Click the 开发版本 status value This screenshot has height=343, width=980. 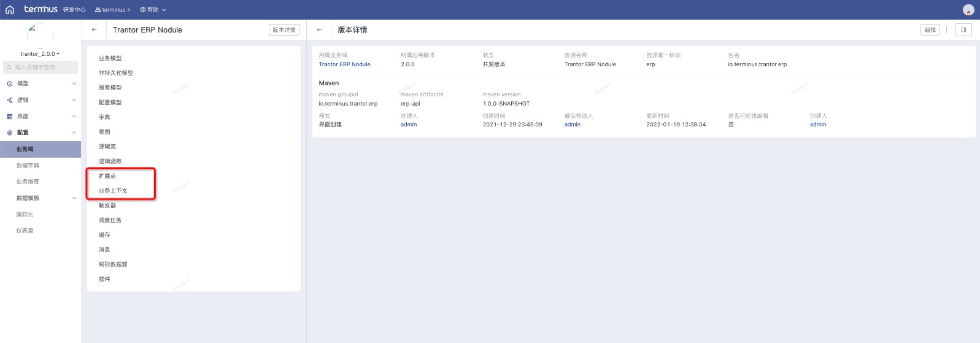coord(494,64)
